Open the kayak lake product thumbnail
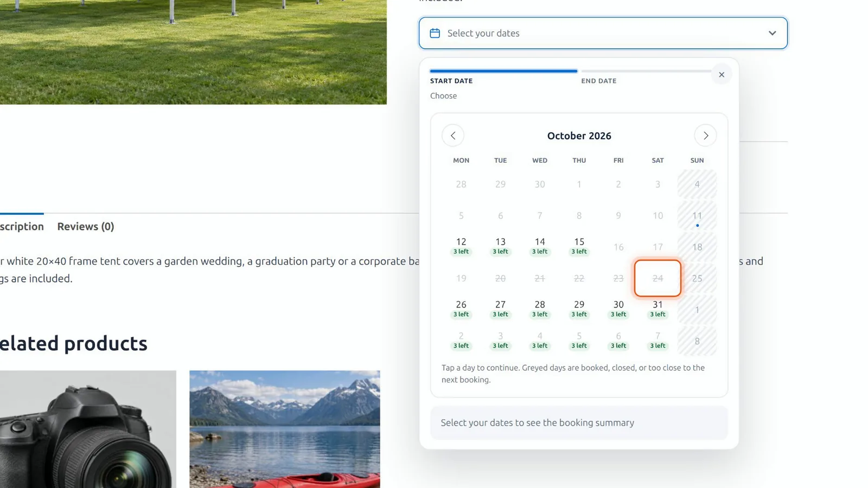Screen dimensions: 868x488 point(285,429)
